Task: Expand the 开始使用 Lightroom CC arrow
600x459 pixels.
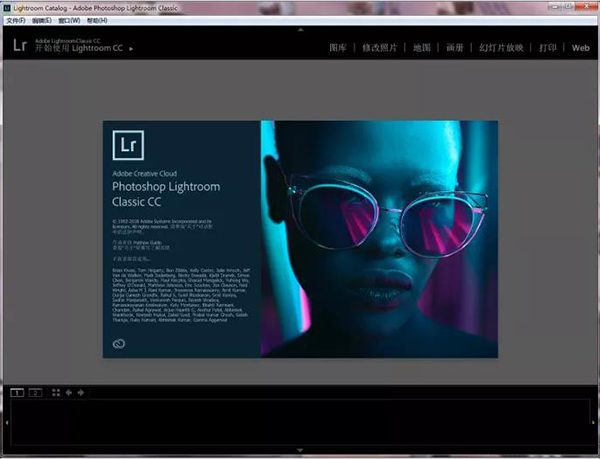Action: [131, 49]
